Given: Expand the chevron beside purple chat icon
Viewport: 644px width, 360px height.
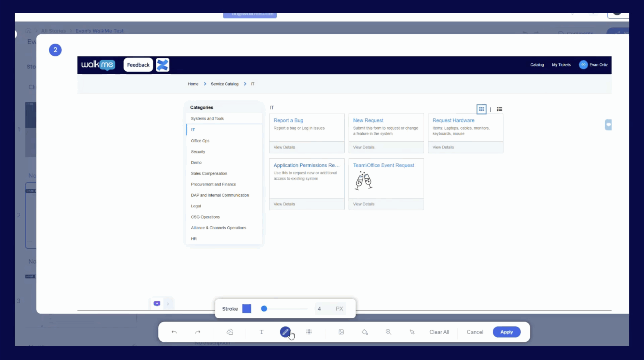Looking at the screenshot, I should [168, 304].
